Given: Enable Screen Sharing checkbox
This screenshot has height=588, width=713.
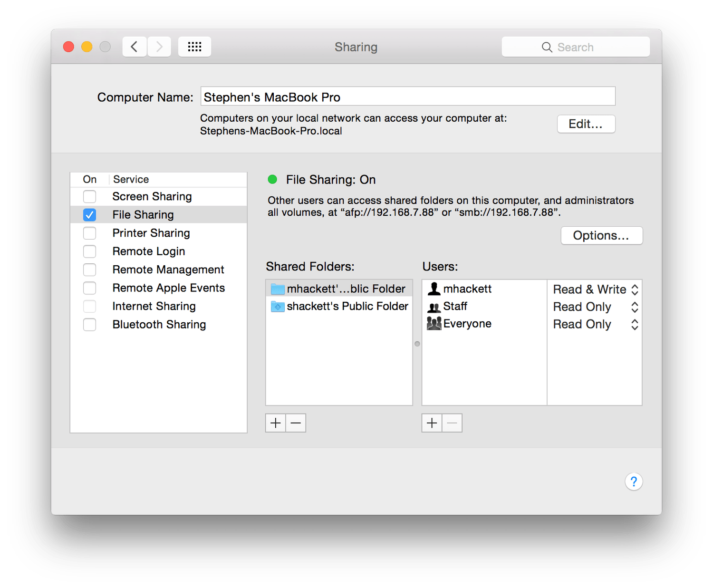Looking at the screenshot, I should 89,196.
